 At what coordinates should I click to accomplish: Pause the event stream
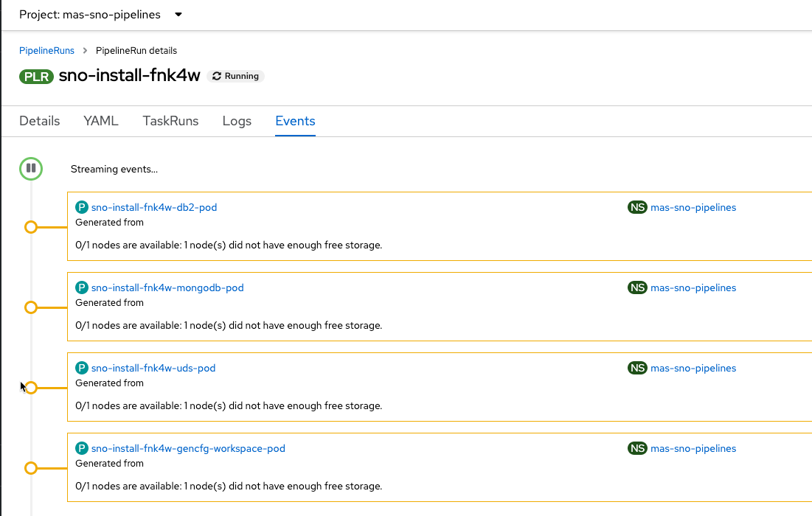pyautogui.click(x=31, y=169)
